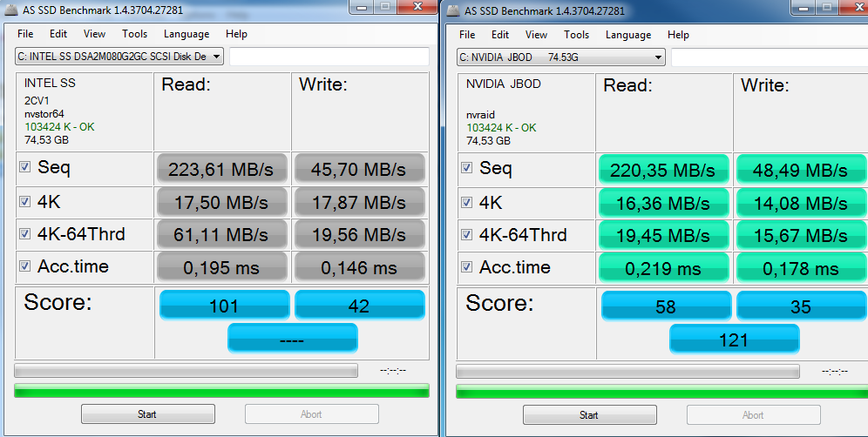Screen dimensions: 868x437
Task: Open Language menu in left window
Action: [x=186, y=34]
